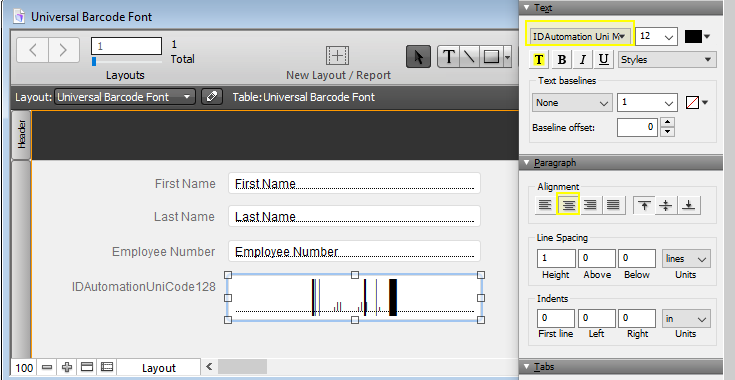Click Left indent field
Screen dimensions: 735x380
597,318
